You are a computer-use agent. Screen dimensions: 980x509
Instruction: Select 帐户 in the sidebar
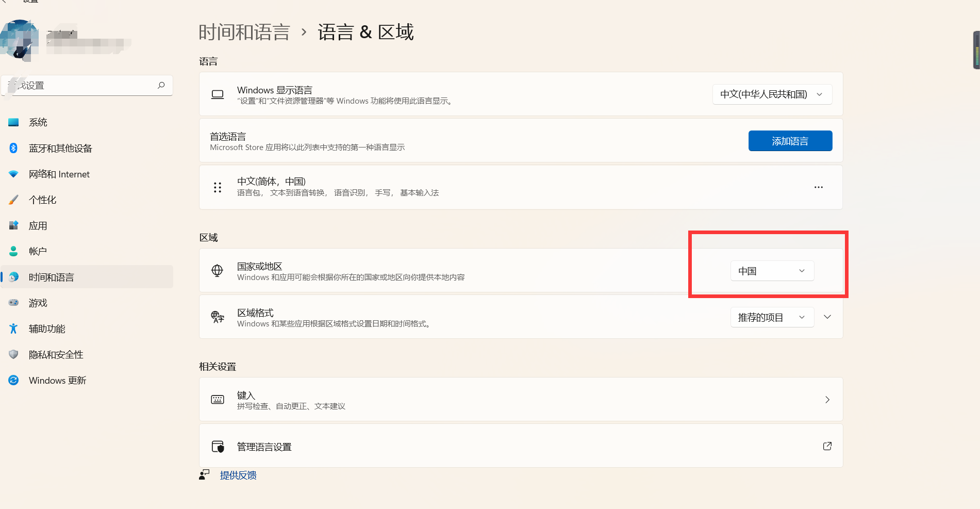(x=87, y=251)
